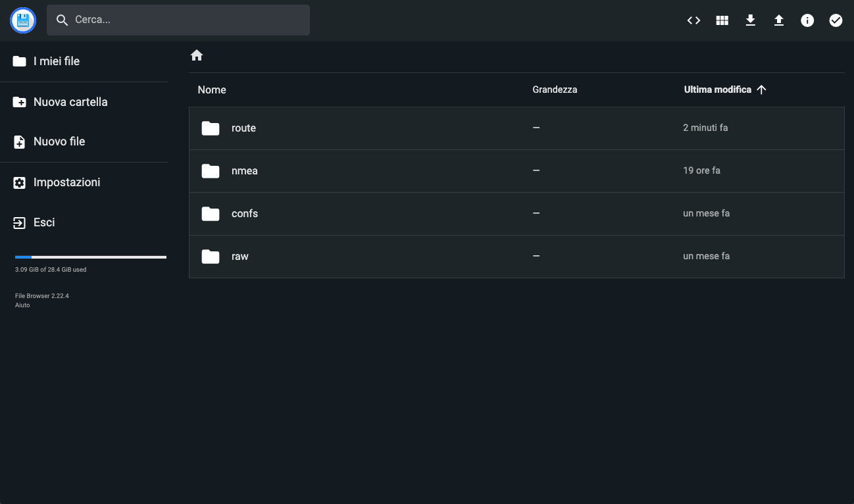
Task: Open the shell toggle code icon
Action: point(693,20)
